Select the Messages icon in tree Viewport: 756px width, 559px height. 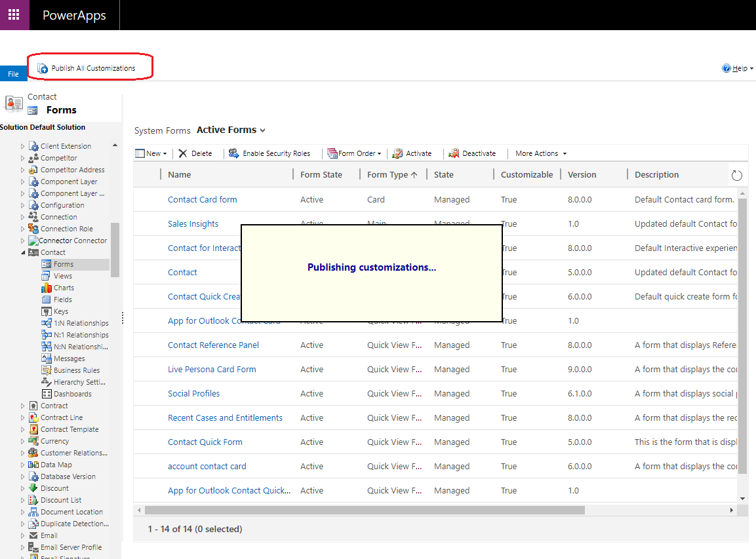pyautogui.click(x=47, y=358)
